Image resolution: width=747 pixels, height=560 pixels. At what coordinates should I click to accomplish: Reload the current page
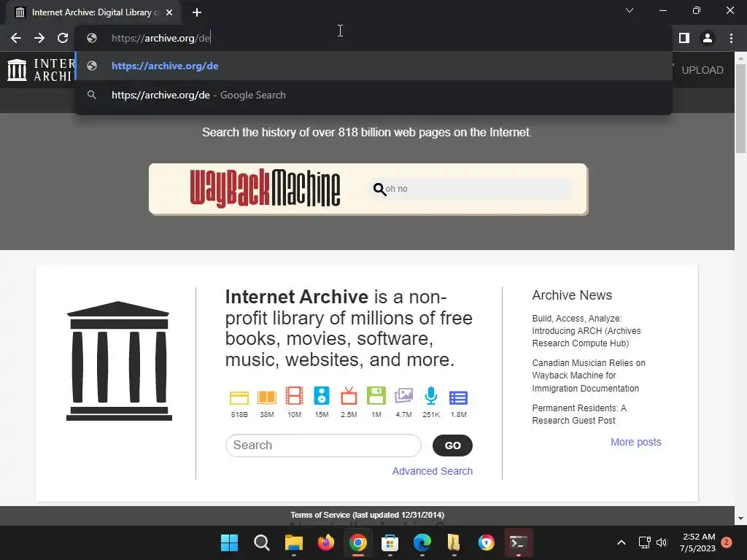[63, 38]
